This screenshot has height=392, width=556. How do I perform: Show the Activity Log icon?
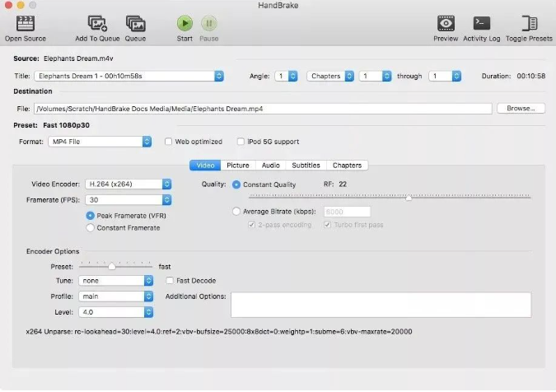coord(483,23)
